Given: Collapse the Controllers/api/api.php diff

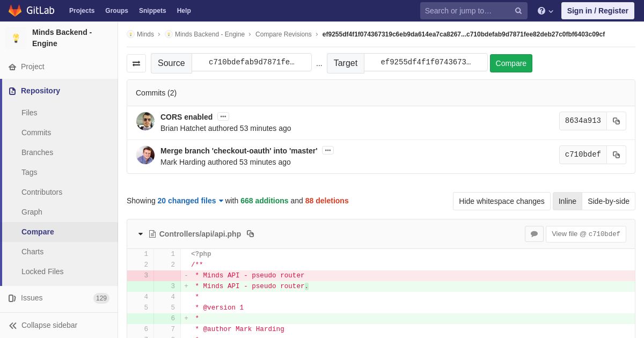Looking at the screenshot, I should pyautogui.click(x=141, y=234).
